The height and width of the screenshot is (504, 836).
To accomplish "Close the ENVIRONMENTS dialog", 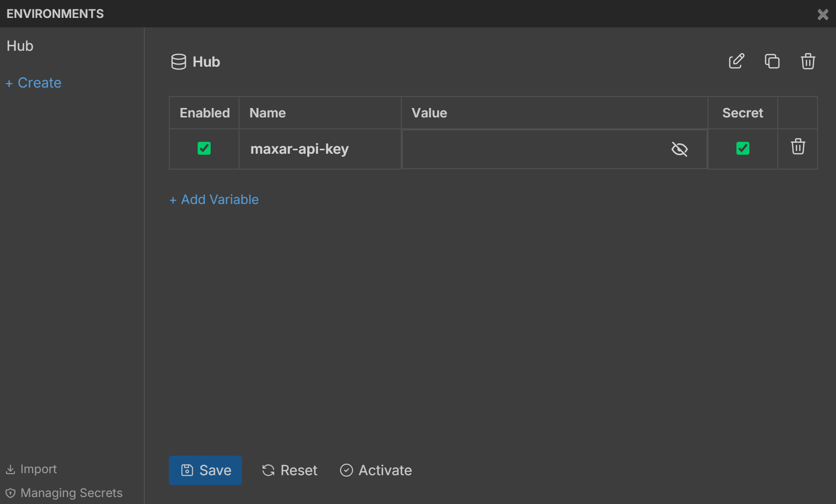I will click(822, 14).
